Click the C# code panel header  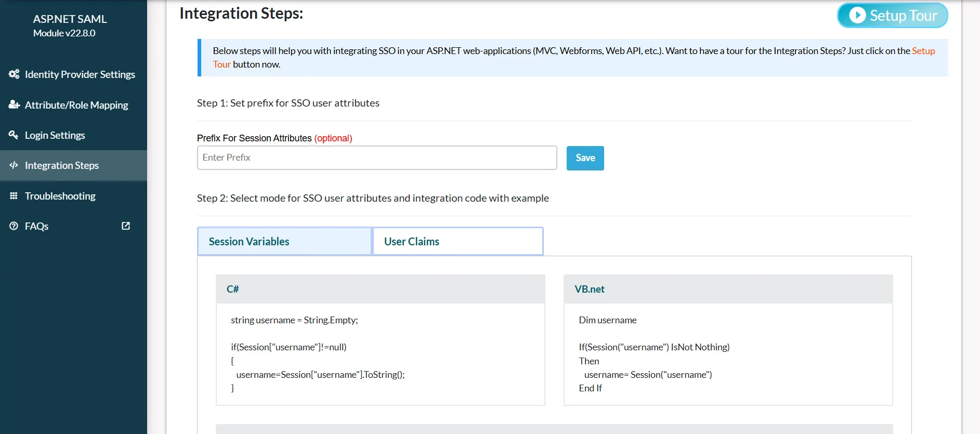tap(381, 289)
